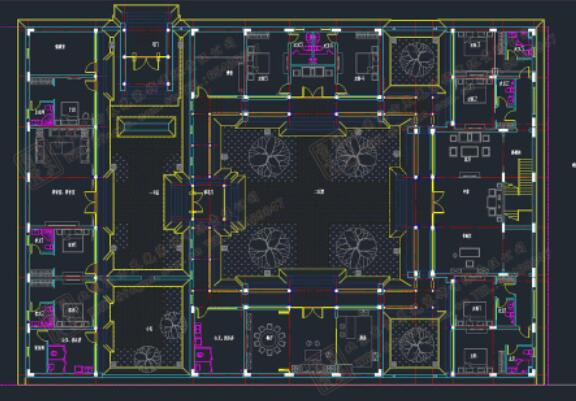The image size is (576, 401).
Task: Select the middle gate between the two courtyards
Action: [x=205, y=203]
